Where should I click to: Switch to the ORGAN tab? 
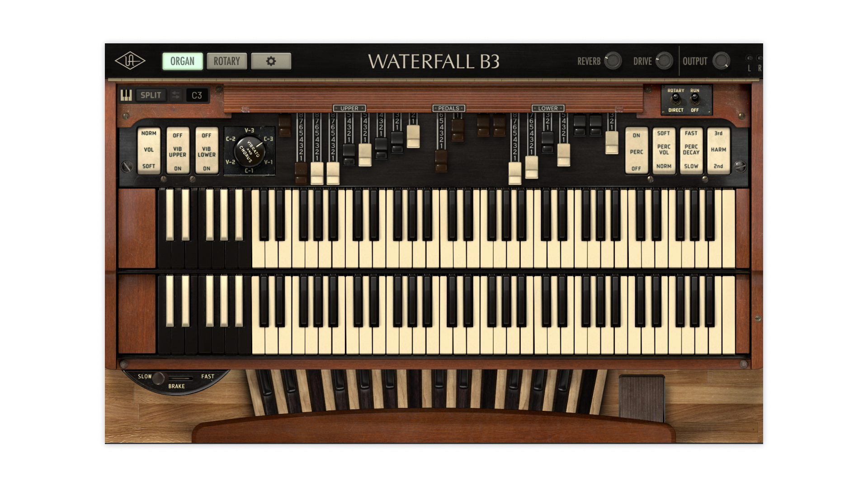pos(182,61)
